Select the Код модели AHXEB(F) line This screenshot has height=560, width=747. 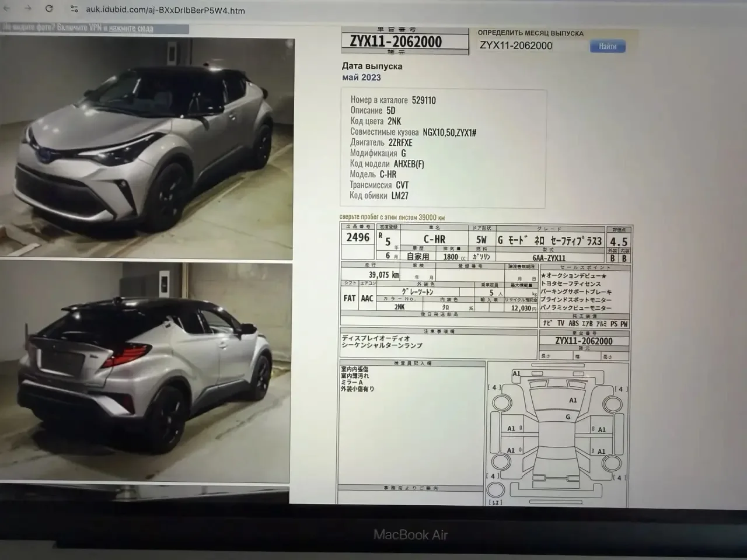(387, 164)
